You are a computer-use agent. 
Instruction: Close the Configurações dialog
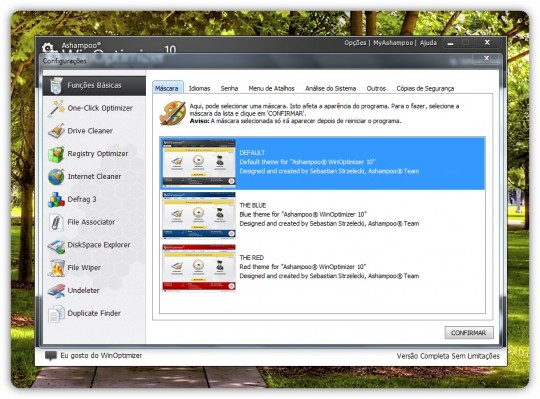[486, 58]
